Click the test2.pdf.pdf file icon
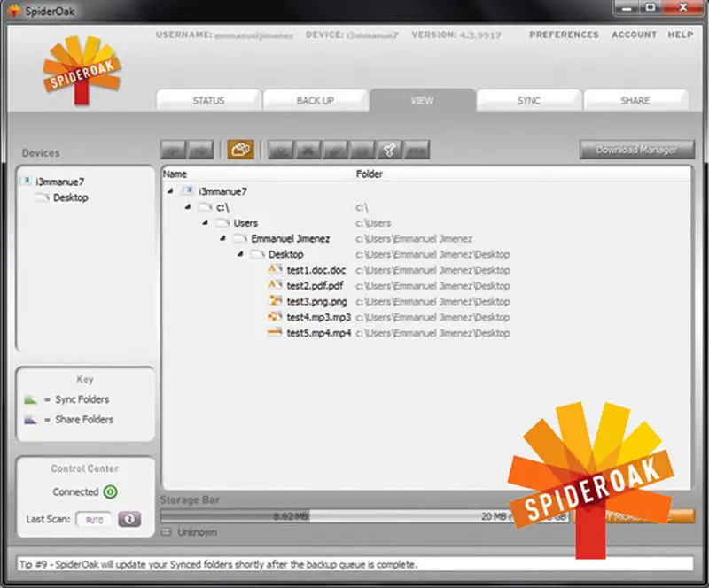This screenshot has width=709, height=588. pyautogui.click(x=275, y=285)
